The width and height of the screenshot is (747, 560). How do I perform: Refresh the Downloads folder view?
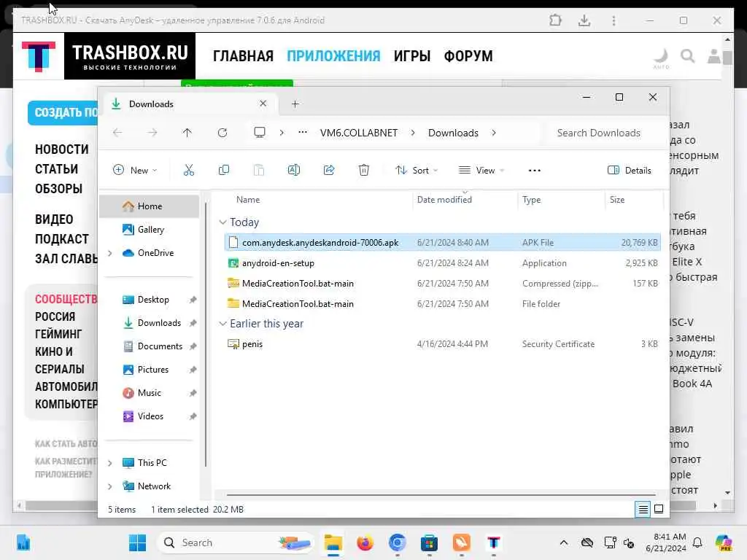pos(222,133)
